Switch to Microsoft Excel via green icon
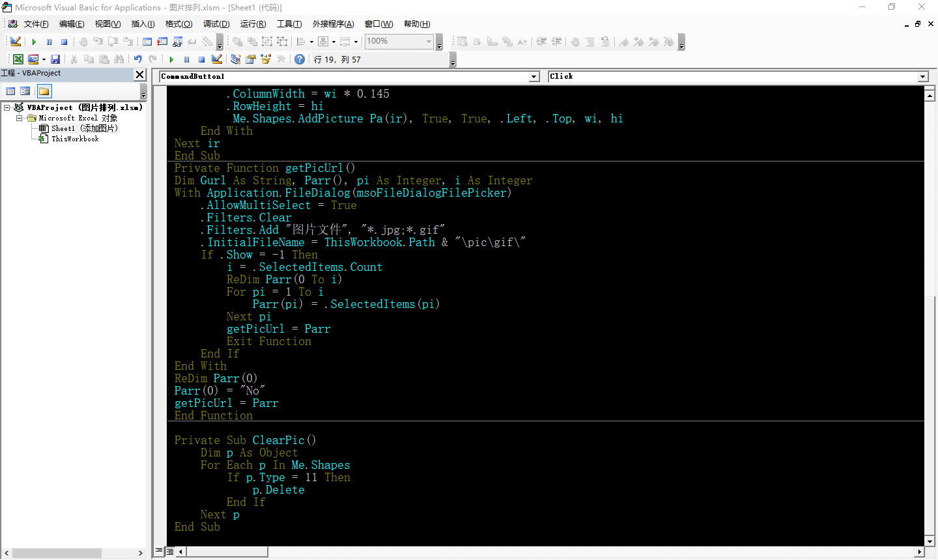938x560 pixels. [x=18, y=59]
